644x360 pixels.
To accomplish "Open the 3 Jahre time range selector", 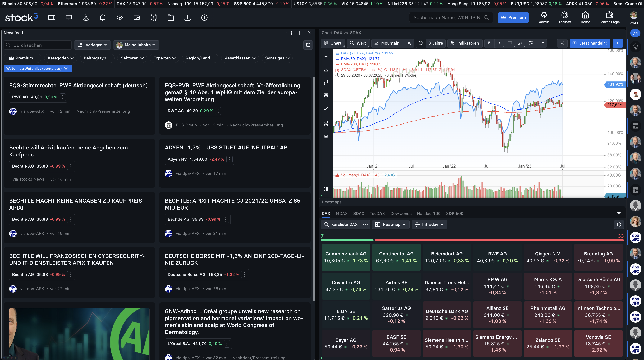I will [x=435, y=43].
